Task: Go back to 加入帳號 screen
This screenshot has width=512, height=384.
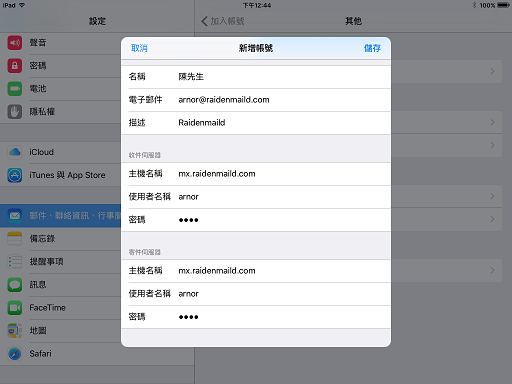Action: [223, 21]
